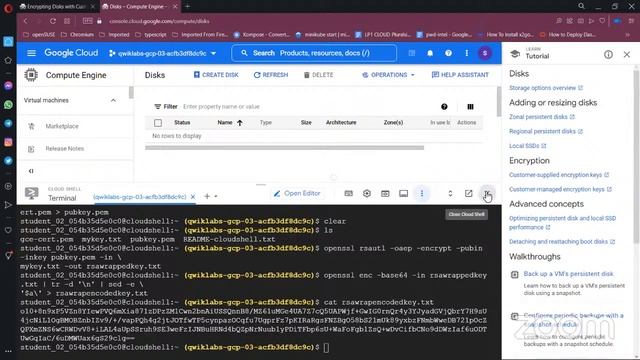Open Release Notes in sidebar

click(x=64, y=149)
